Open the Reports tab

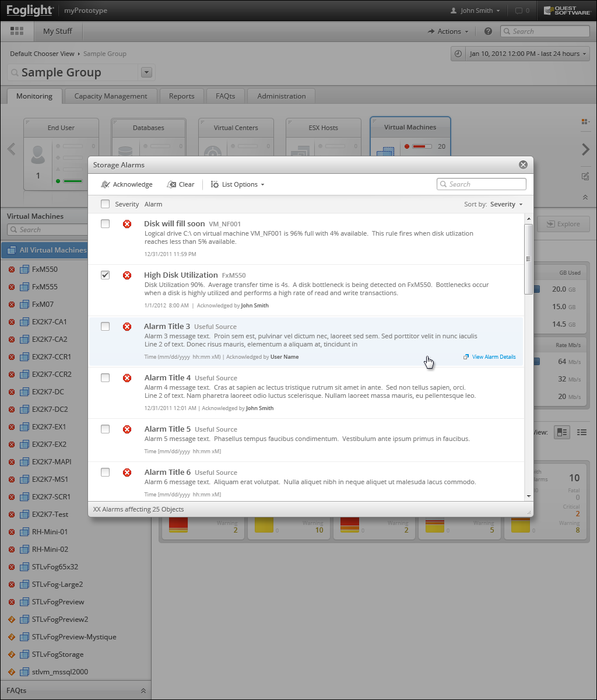(x=181, y=96)
